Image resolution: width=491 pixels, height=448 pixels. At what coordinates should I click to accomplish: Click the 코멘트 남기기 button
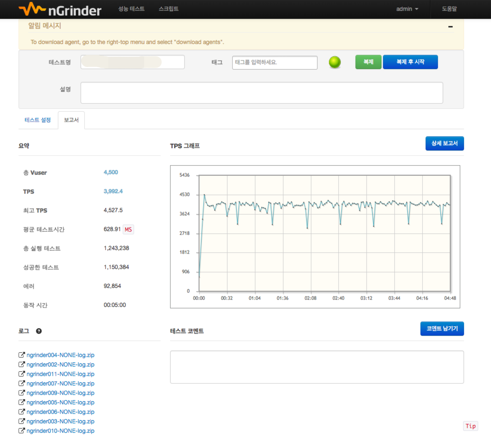[x=442, y=329]
